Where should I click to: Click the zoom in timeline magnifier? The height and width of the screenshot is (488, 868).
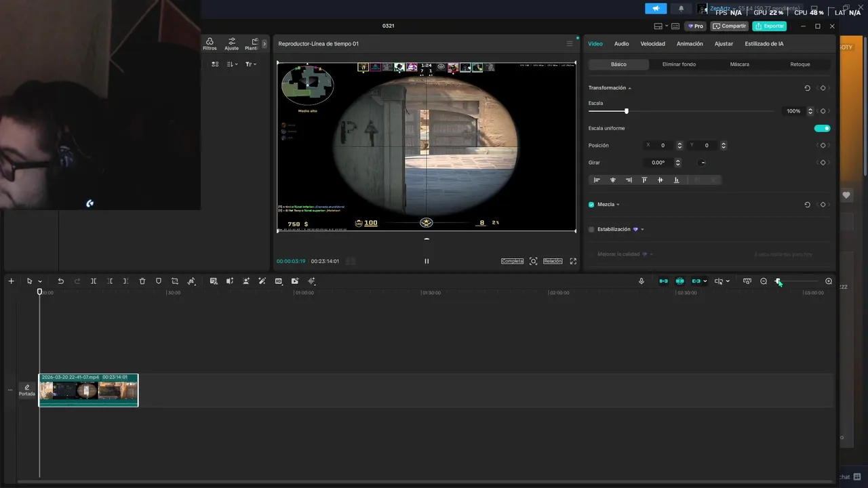[x=829, y=281]
